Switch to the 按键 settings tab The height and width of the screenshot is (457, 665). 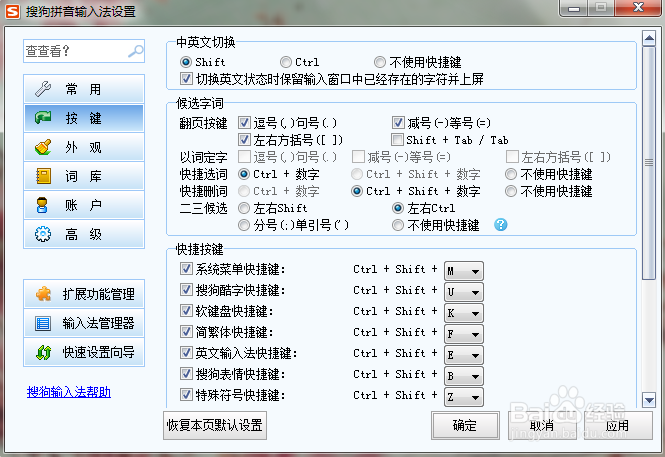(84, 118)
